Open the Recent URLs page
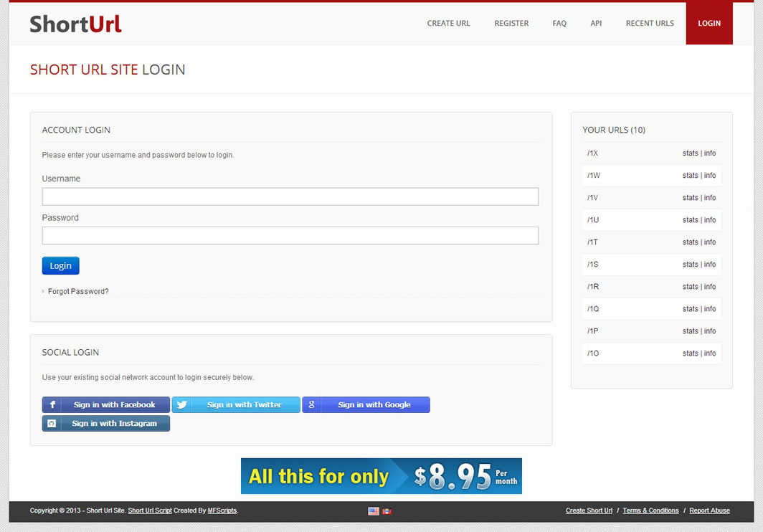763x532 pixels. [650, 24]
